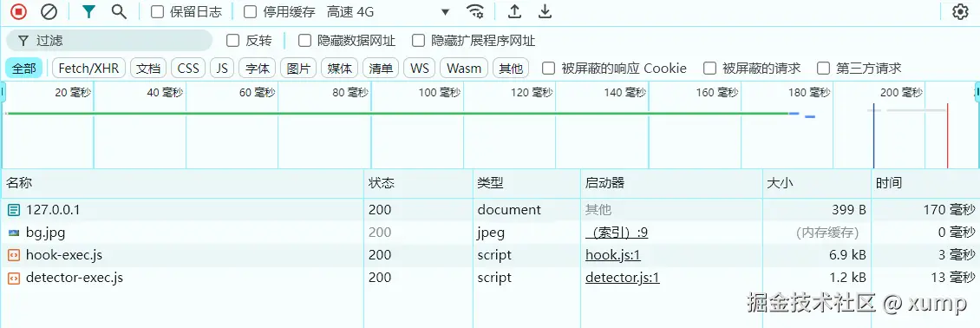Filter by 文档 type

click(x=148, y=68)
